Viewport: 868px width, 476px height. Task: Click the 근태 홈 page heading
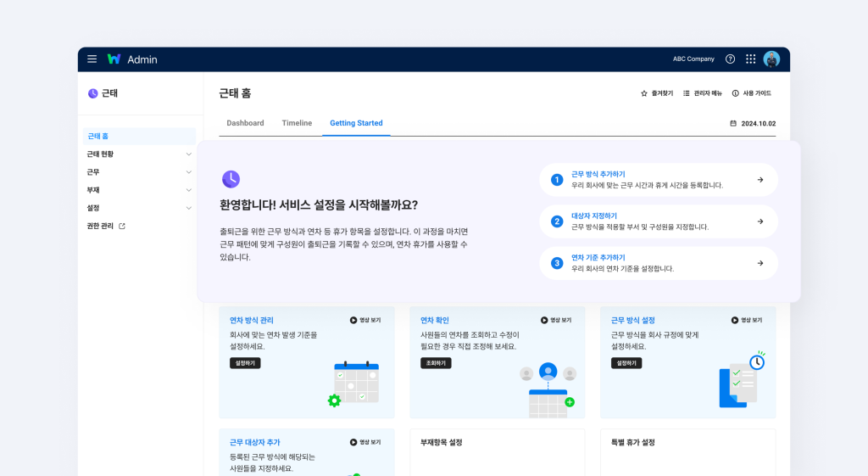235,93
